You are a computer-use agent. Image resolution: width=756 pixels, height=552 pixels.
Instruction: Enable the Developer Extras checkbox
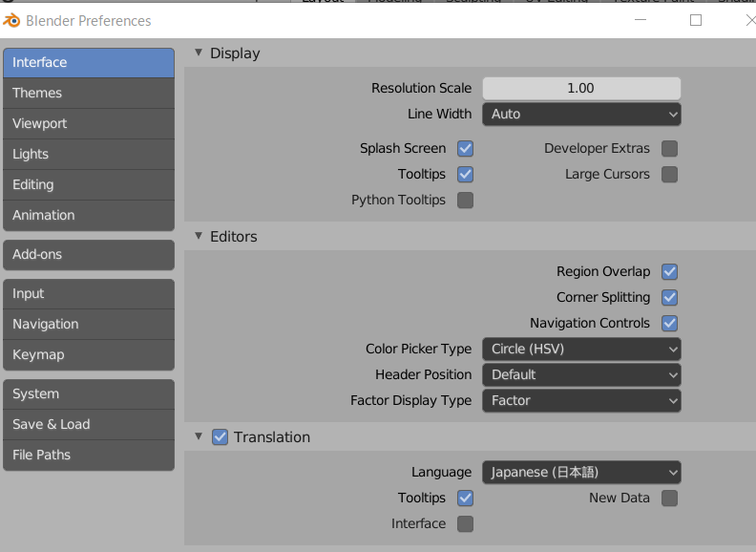669,149
